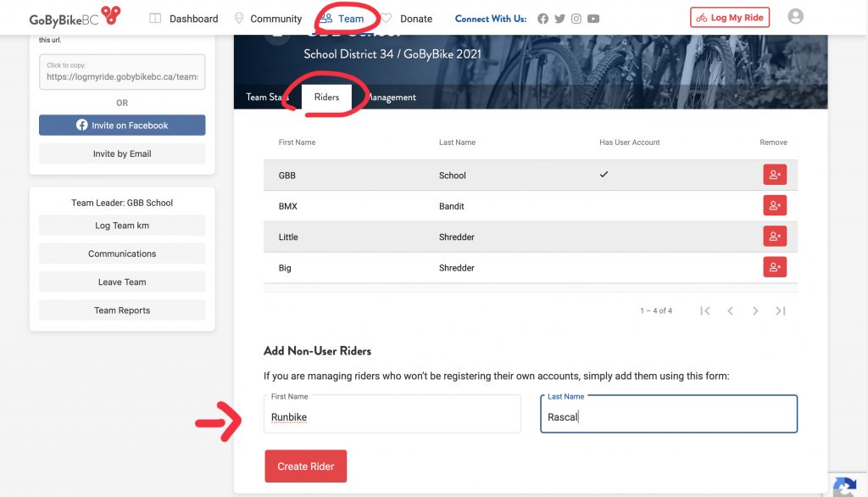The width and height of the screenshot is (868, 497).
Task: Click the Last Name column header
Action: pyautogui.click(x=457, y=142)
